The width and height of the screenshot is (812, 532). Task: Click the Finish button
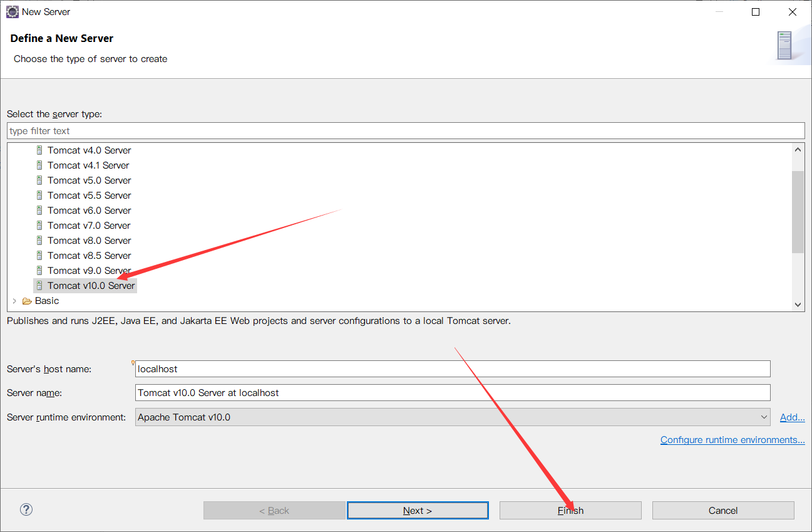tap(570, 511)
